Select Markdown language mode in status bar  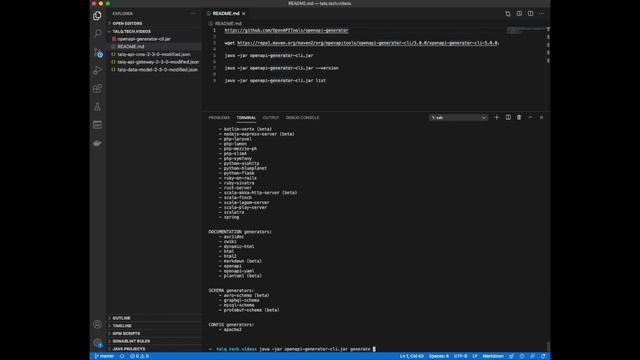point(493,356)
